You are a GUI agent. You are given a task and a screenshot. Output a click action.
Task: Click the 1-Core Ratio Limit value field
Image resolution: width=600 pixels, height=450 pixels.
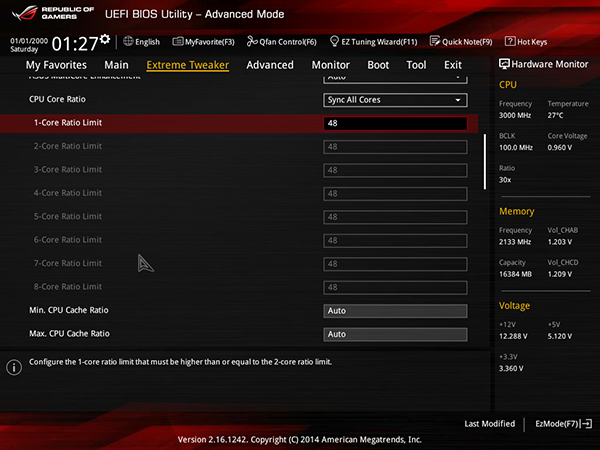[395, 123]
